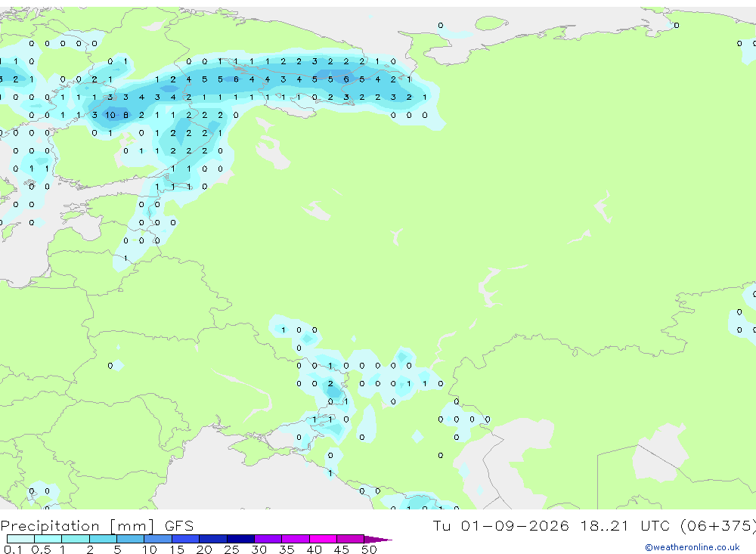Click the '(06+375)' forecast offset text
This screenshot has width=756, height=554.
point(718,525)
